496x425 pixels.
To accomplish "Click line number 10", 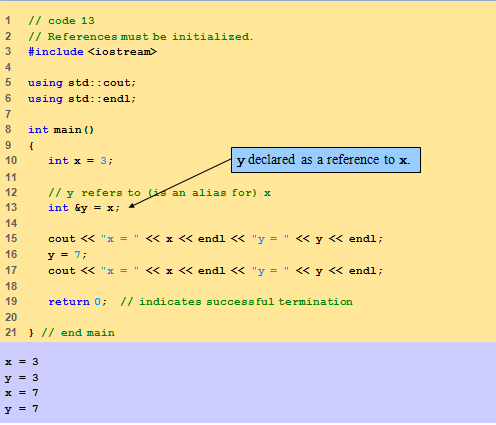I will click(x=11, y=160).
